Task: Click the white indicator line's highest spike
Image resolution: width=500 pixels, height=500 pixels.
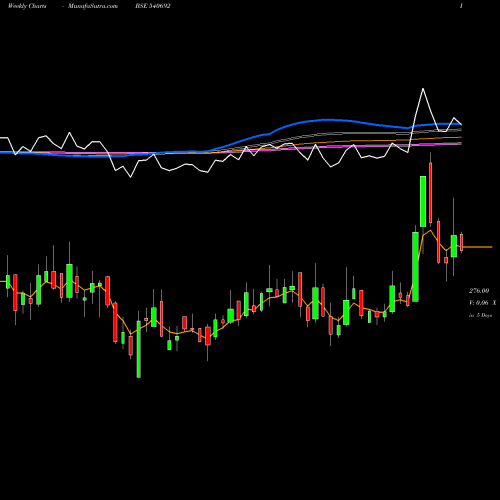Action: tap(423, 89)
